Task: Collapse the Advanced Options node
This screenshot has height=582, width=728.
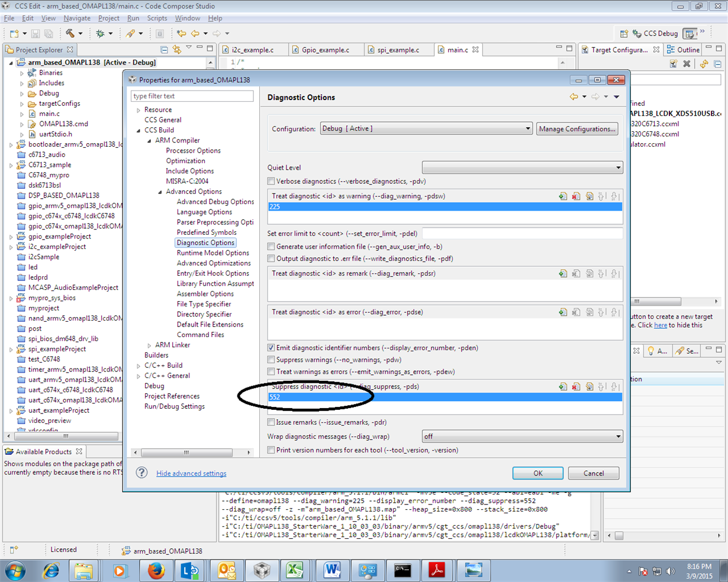Action: 160,192
